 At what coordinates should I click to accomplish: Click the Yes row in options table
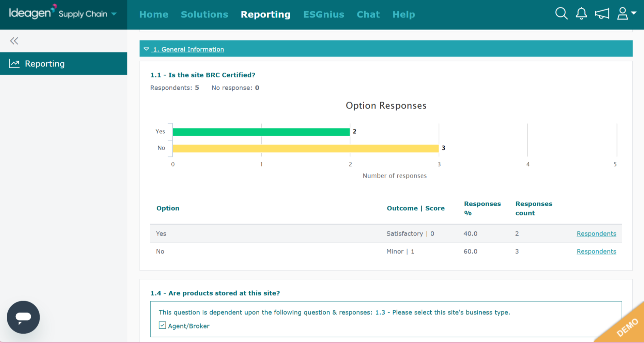pyautogui.click(x=386, y=233)
